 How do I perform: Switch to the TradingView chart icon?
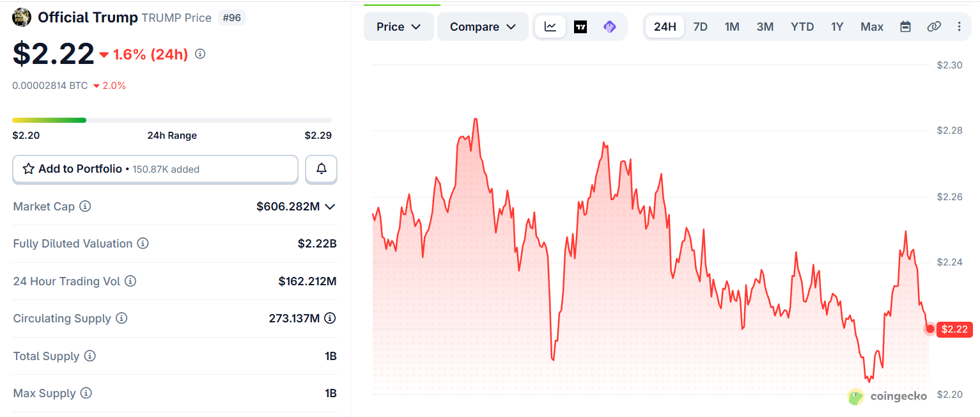pyautogui.click(x=580, y=27)
